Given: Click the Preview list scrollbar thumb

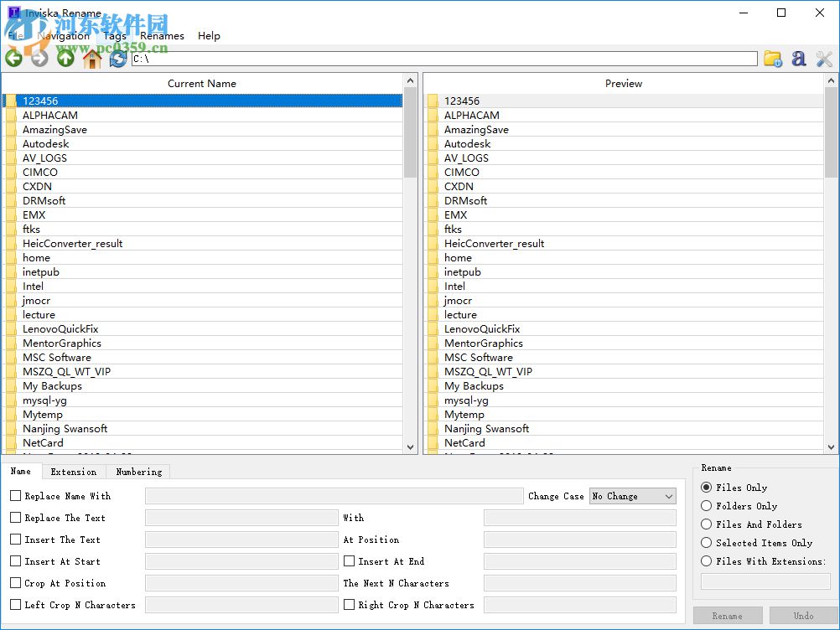Looking at the screenshot, I should [x=831, y=132].
